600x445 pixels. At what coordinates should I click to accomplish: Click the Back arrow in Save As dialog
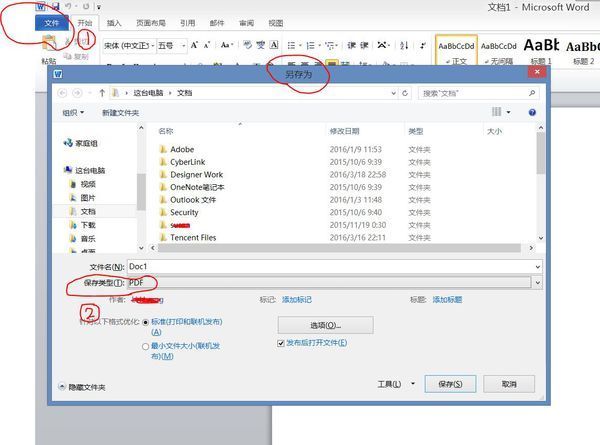(62, 93)
